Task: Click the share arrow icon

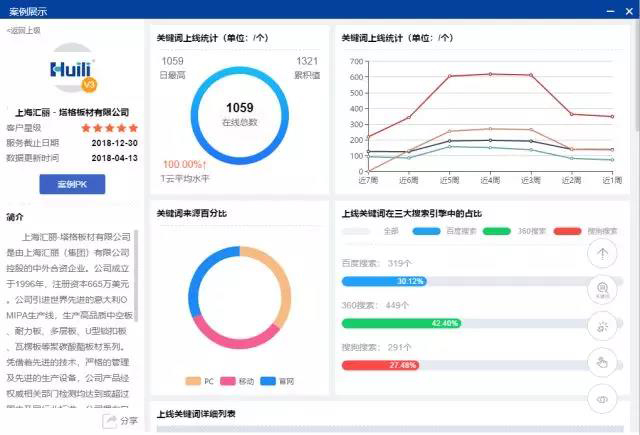Action: coord(111,421)
